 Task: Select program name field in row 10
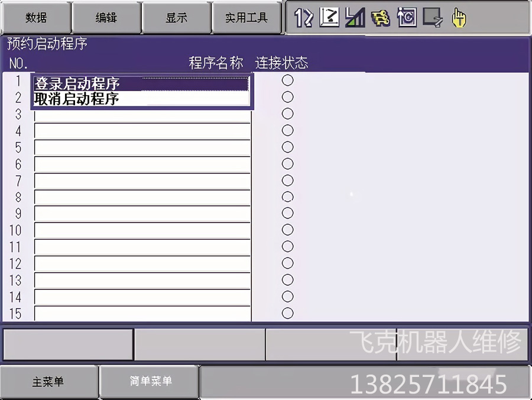coord(142,230)
